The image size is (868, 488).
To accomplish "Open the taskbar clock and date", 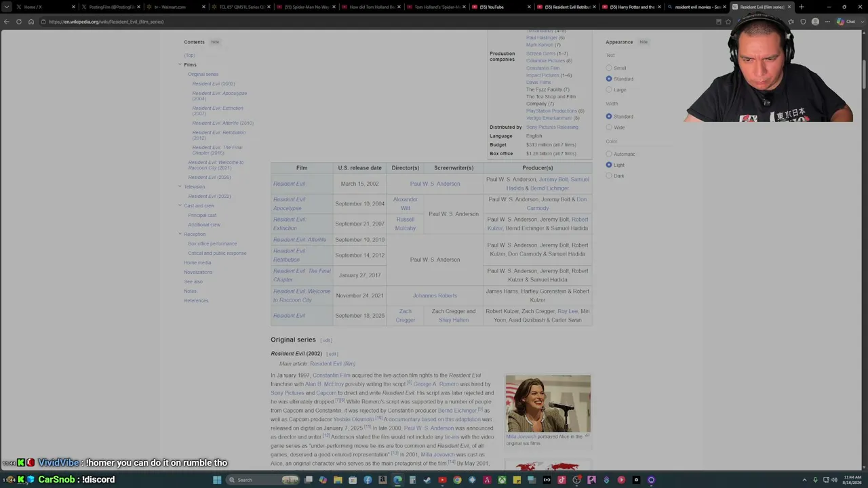I will (x=853, y=480).
